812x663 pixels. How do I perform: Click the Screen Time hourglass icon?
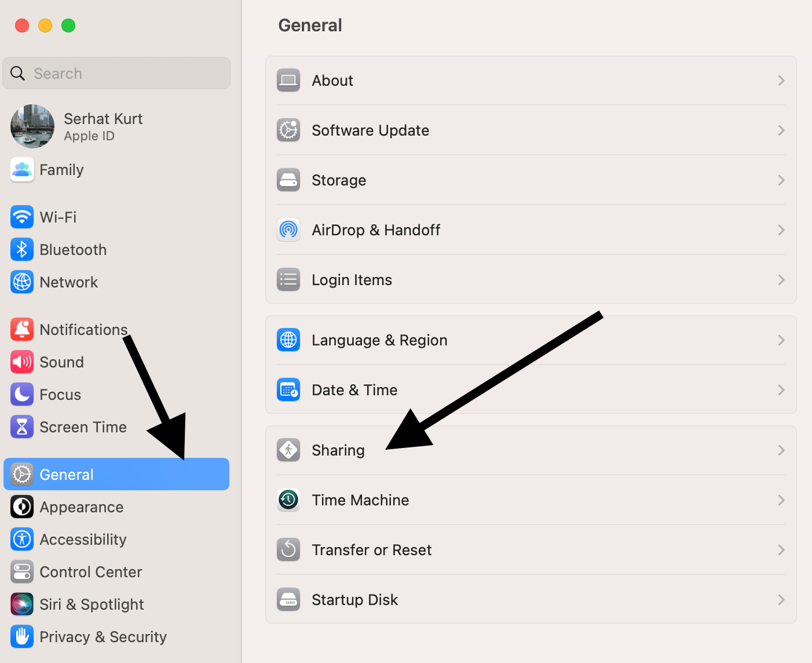[22, 427]
